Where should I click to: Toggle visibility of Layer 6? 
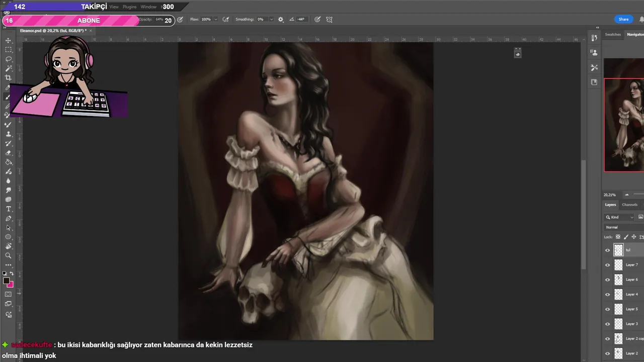coord(607,280)
